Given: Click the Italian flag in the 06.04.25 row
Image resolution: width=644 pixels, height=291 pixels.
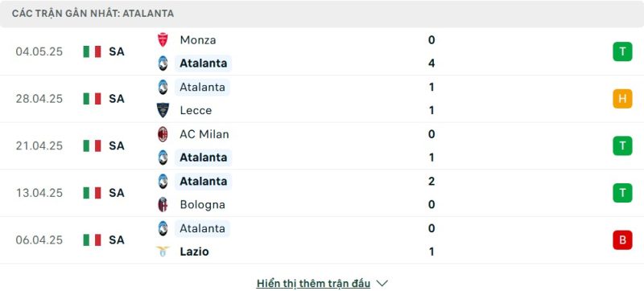Looking at the screenshot, I should coord(92,240).
